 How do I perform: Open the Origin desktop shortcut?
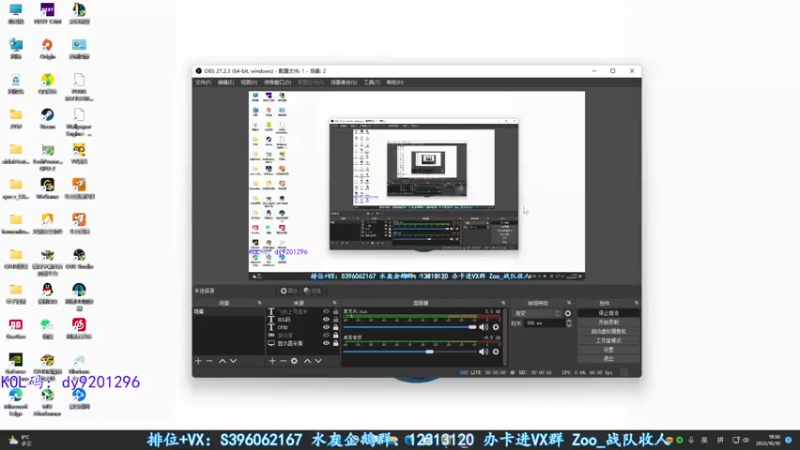pos(47,48)
